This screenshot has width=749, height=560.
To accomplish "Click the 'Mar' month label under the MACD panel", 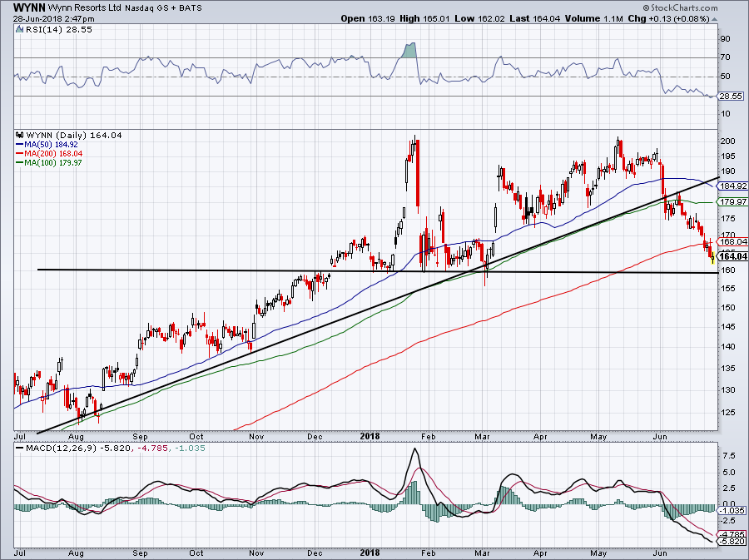I will [483, 553].
